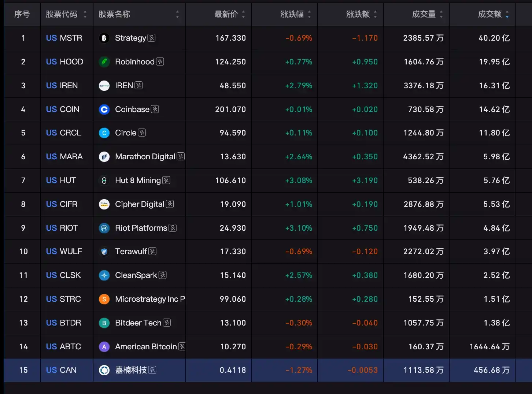Click the latest price 167.330
The width and height of the screenshot is (532, 394).
[231, 38]
